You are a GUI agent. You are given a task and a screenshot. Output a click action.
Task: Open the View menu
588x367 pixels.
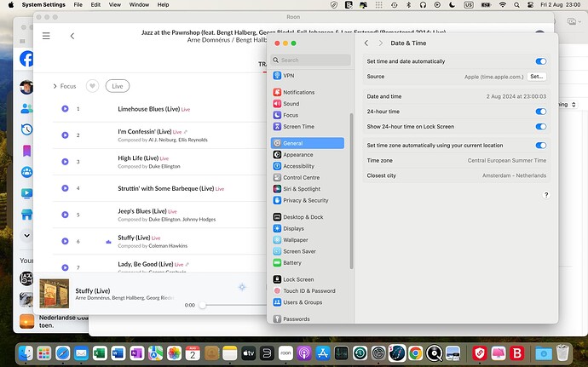[115, 5]
